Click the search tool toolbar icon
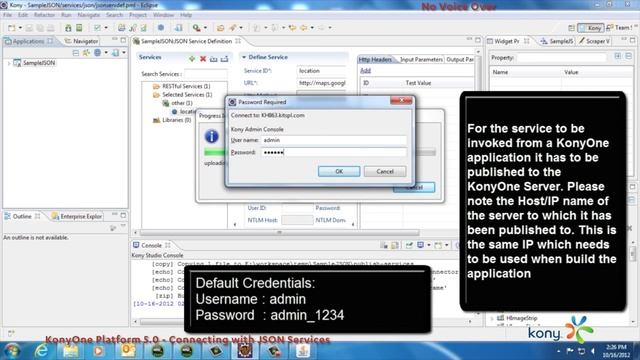640x360 pixels. tap(197, 28)
